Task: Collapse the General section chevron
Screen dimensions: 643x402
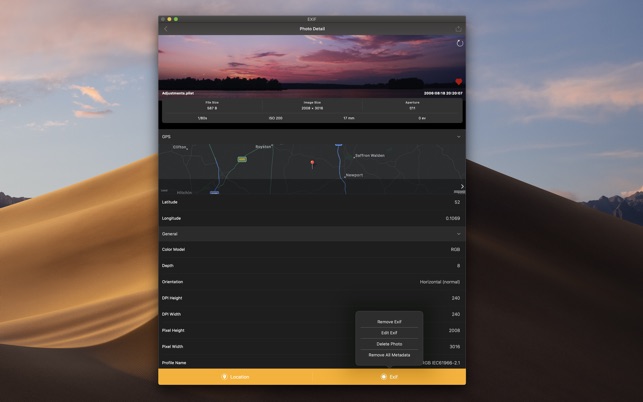Action: click(x=458, y=234)
